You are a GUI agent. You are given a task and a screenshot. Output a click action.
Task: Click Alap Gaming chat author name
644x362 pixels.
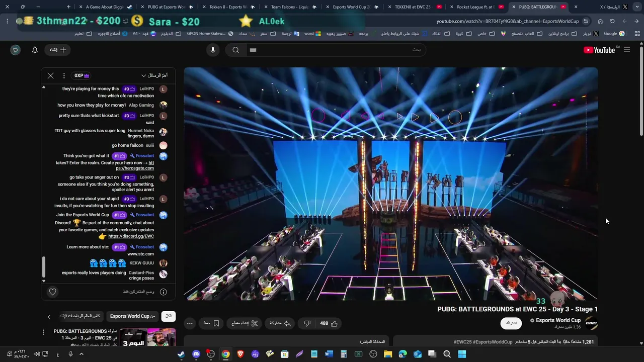point(141,105)
